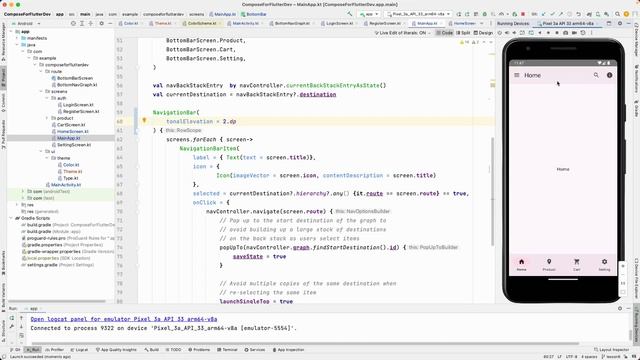Switch to MainActivity.kt editor tab

click(245, 23)
